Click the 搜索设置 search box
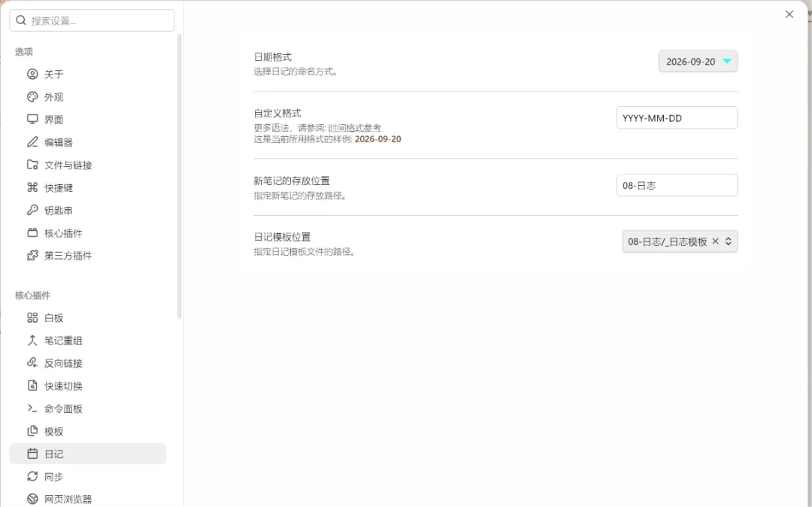 (92, 21)
